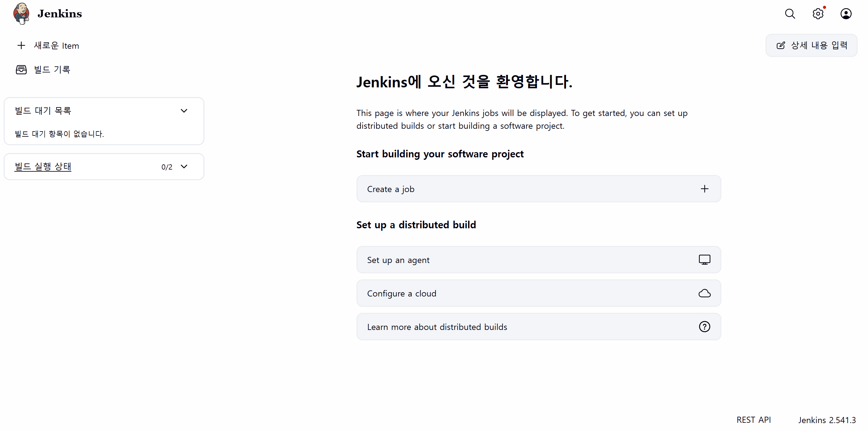This screenshot has height=431, width=868.
Task: Click the cloud icon on Configure a cloud
Action: (x=705, y=293)
